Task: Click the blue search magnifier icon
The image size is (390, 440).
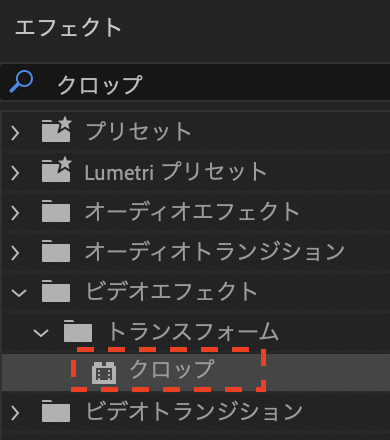Action: 21,81
